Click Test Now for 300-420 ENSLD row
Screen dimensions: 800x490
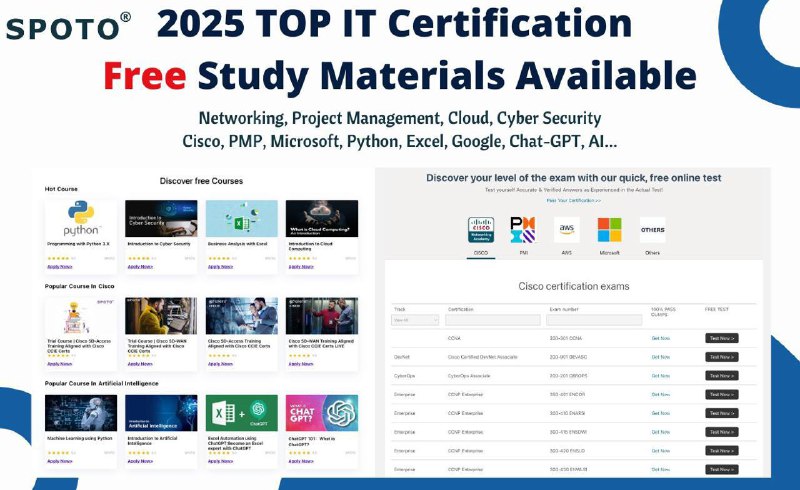721,451
